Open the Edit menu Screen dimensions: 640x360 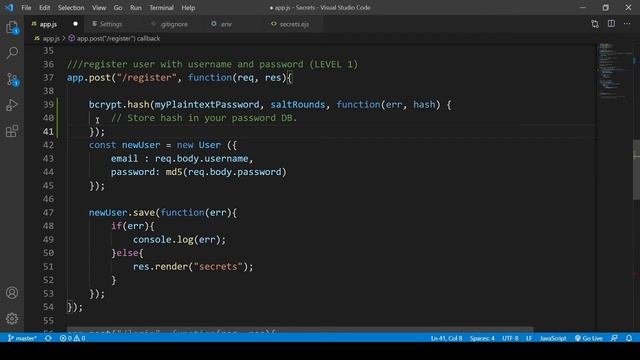[44, 8]
